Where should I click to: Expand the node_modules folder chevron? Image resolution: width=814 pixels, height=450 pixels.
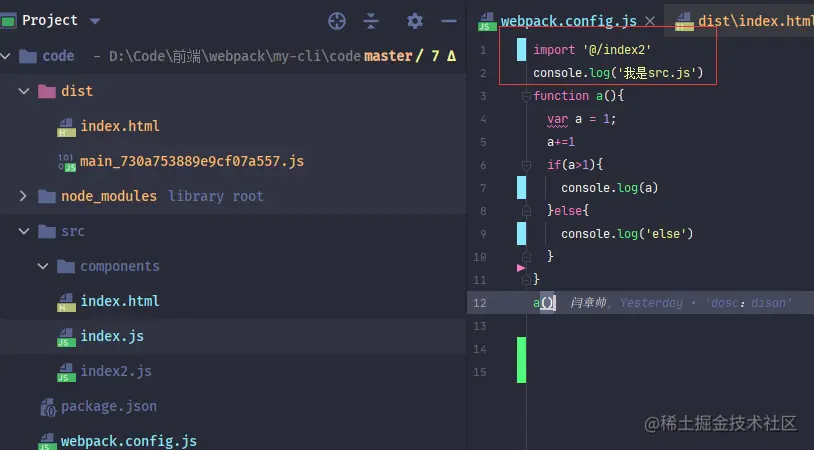coord(23,196)
